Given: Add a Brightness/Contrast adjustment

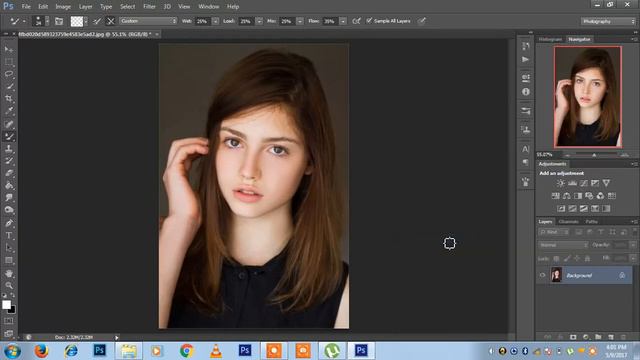Looking at the screenshot, I should point(561,183).
